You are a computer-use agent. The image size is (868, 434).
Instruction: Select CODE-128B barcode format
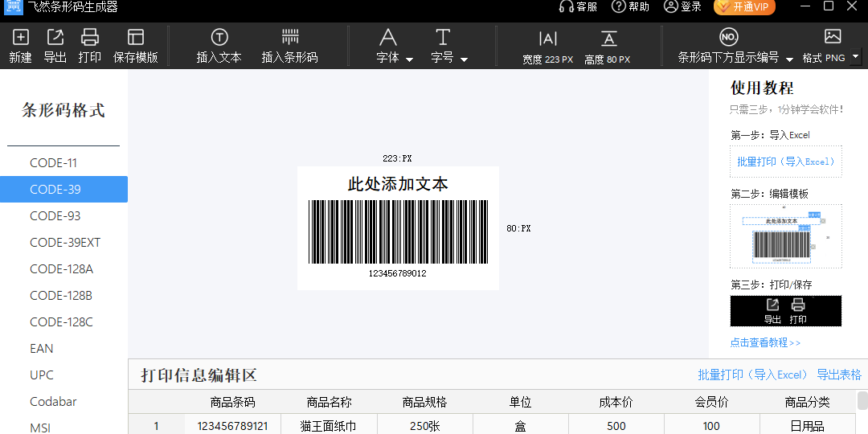(x=63, y=296)
